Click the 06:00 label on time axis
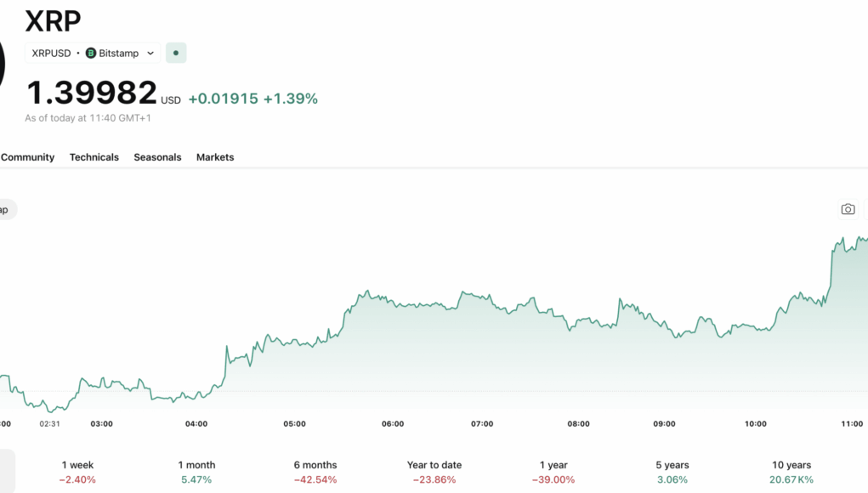 [x=393, y=423]
